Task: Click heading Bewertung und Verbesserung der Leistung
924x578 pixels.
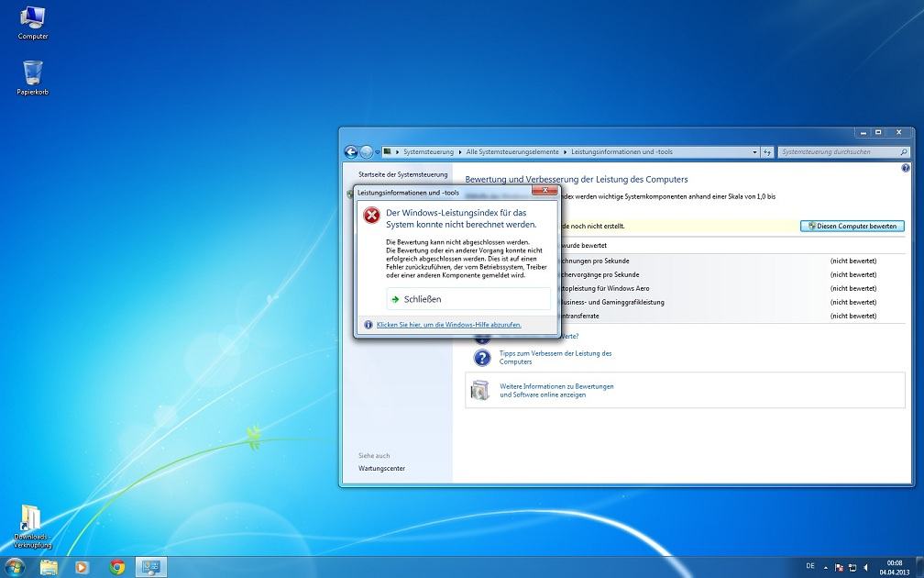Action: point(577,179)
